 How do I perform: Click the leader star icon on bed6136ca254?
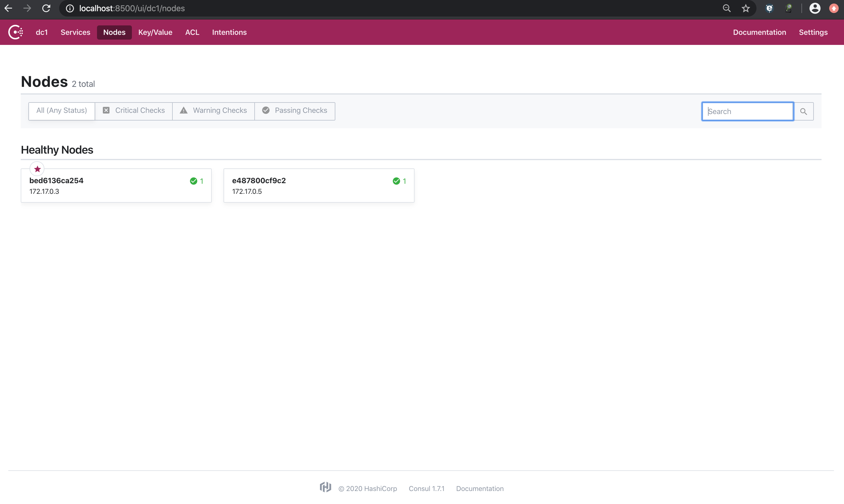[37, 169]
